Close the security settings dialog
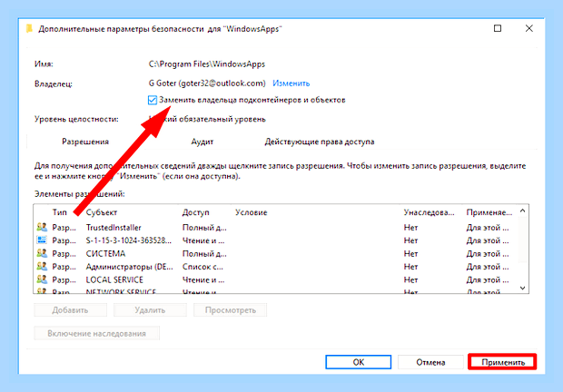Viewport: 563px width, 392px height. click(x=528, y=28)
